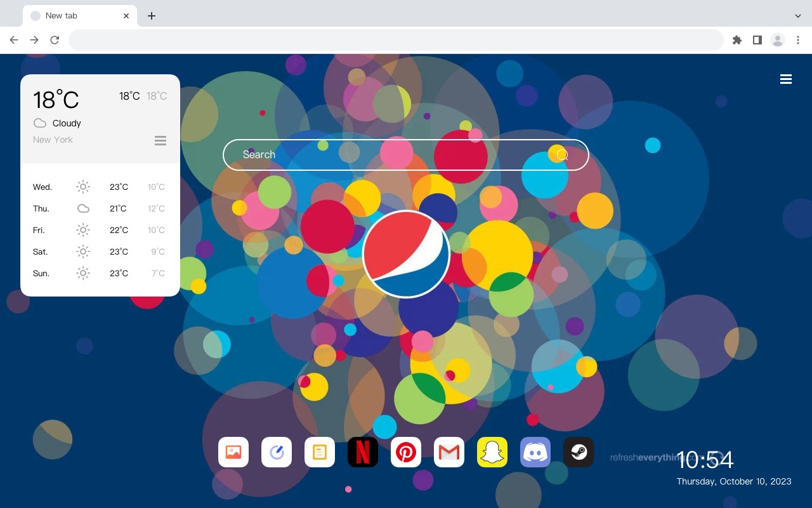Go forward in browser history
Image resolution: width=812 pixels, height=508 pixels.
(x=34, y=40)
